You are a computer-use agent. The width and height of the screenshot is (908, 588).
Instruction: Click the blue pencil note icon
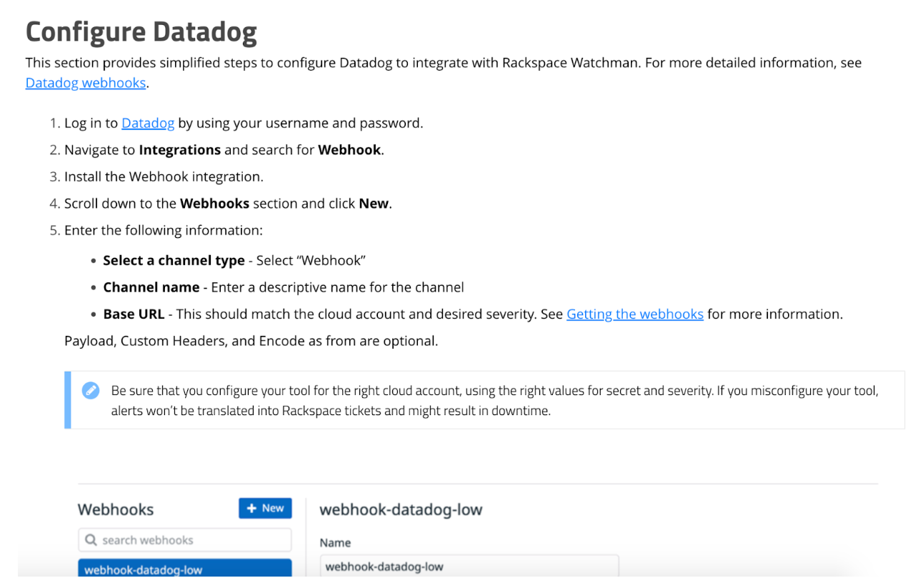point(91,391)
